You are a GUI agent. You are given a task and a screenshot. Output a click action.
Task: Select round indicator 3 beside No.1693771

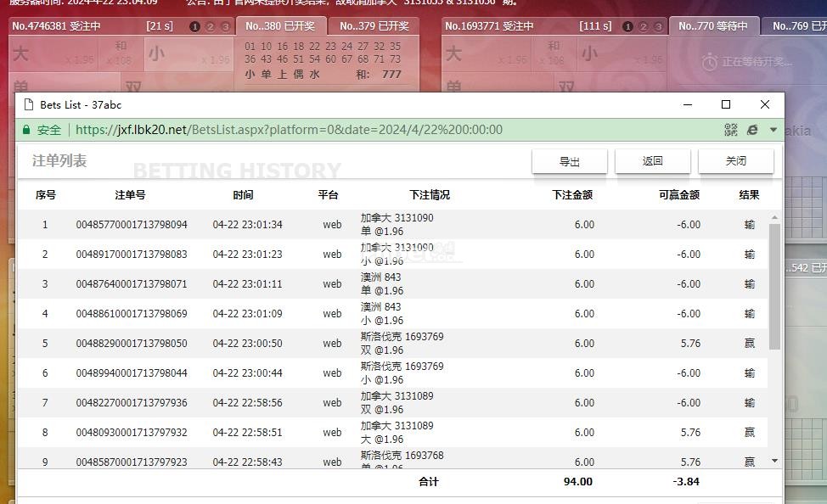pos(658,26)
